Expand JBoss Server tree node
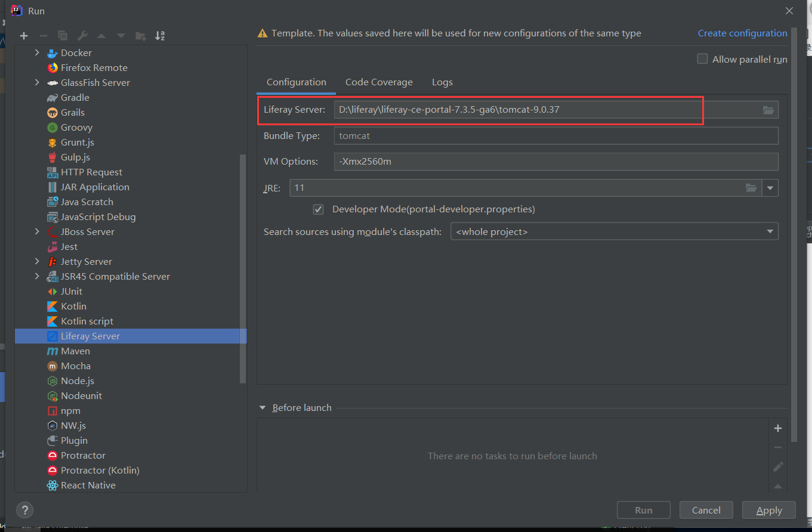 [37, 231]
